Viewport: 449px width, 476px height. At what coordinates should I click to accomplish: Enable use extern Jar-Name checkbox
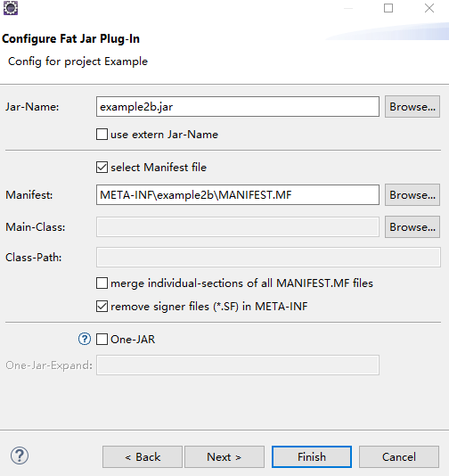pyautogui.click(x=102, y=135)
